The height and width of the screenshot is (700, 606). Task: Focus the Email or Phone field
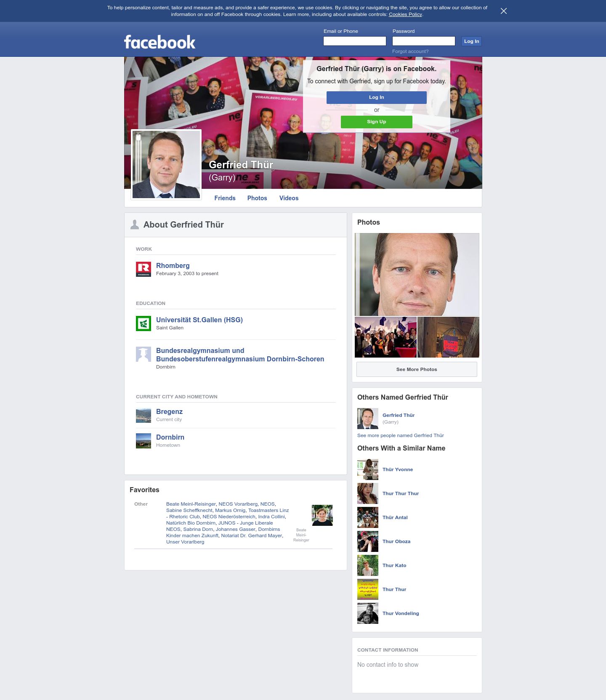[355, 41]
